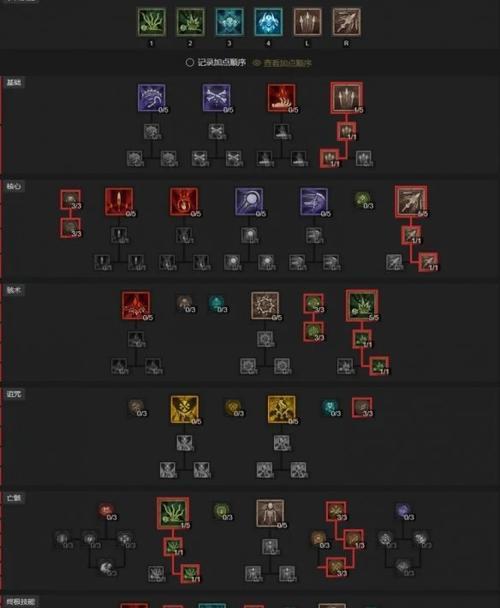Open the 查看加点顺序 link
Viewport: 500px width, 608px height.
[x=287, y=63]
